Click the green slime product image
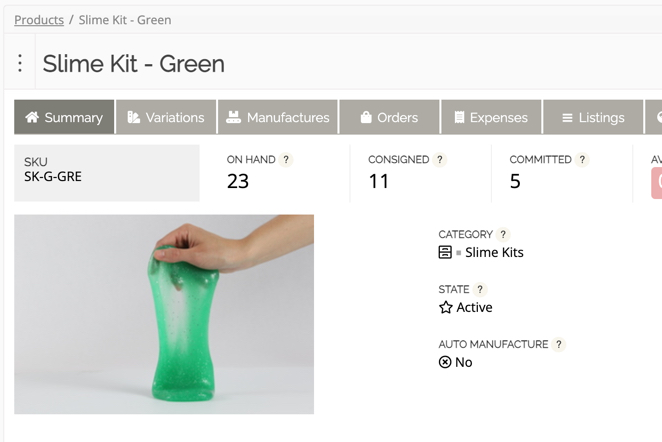 coord(164,314)
